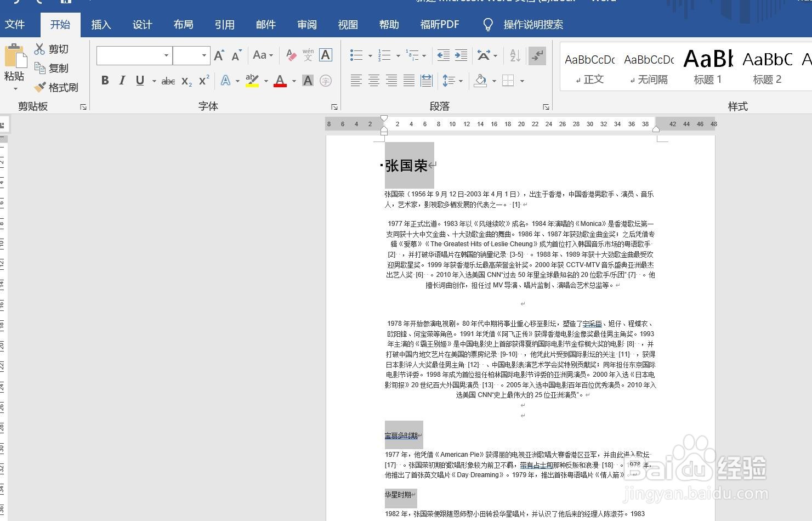Select the text highlight color tool
The image size is (812, 521).
252,81
